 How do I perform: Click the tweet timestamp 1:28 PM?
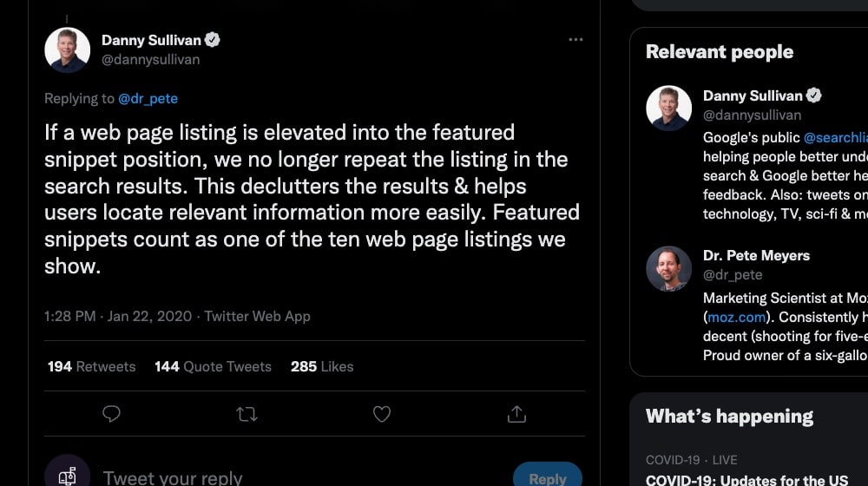coord(69,317)
